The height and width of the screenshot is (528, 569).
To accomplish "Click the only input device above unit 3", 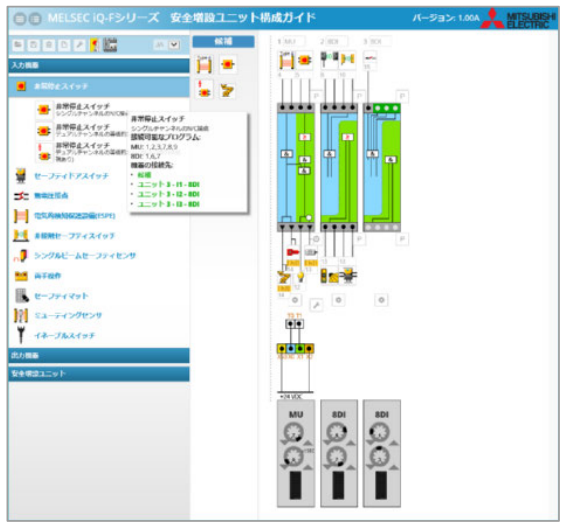I will 370,58.
